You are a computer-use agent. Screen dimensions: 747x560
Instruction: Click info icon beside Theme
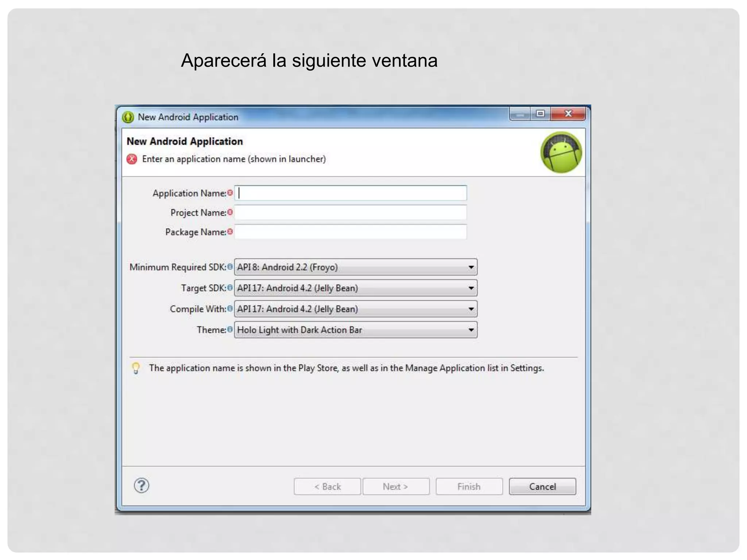click(x=230, y=329)
